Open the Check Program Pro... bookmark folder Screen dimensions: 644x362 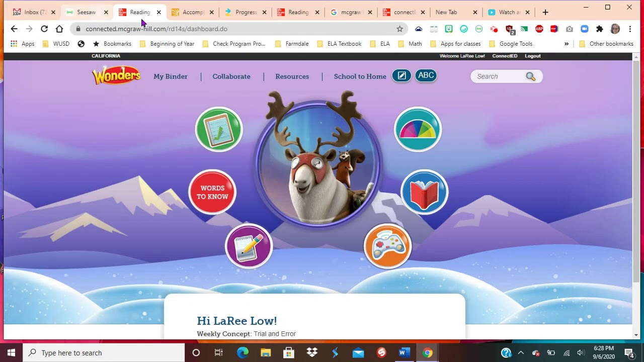[x=233, y=44]
